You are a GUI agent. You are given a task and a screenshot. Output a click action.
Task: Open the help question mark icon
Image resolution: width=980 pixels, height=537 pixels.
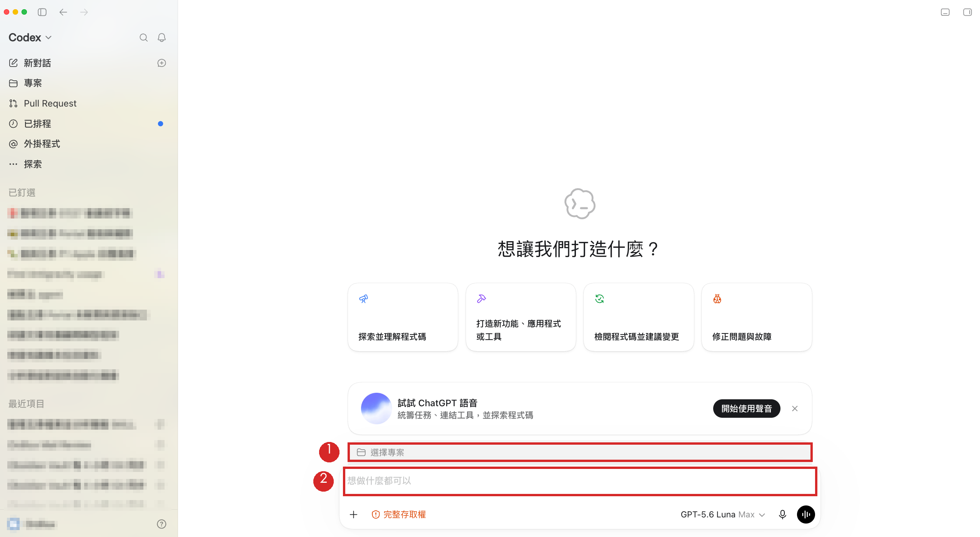162,524
